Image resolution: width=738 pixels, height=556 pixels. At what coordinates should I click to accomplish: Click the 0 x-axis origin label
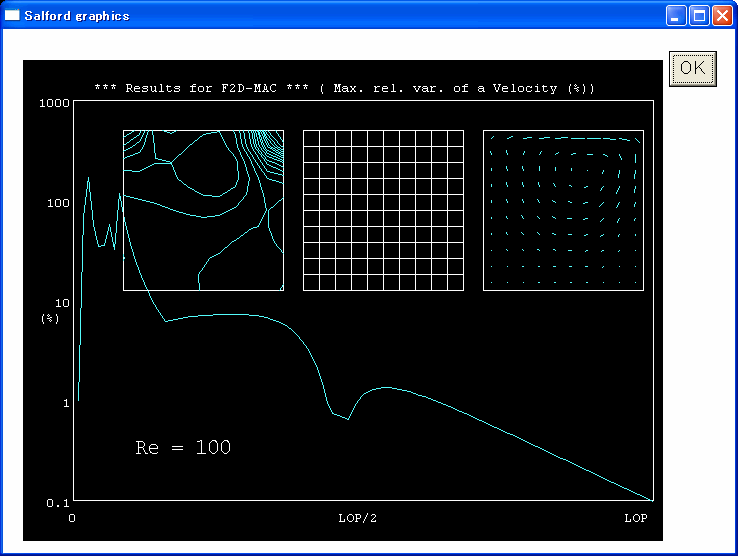pyautogui.click(x=72, y=518)
